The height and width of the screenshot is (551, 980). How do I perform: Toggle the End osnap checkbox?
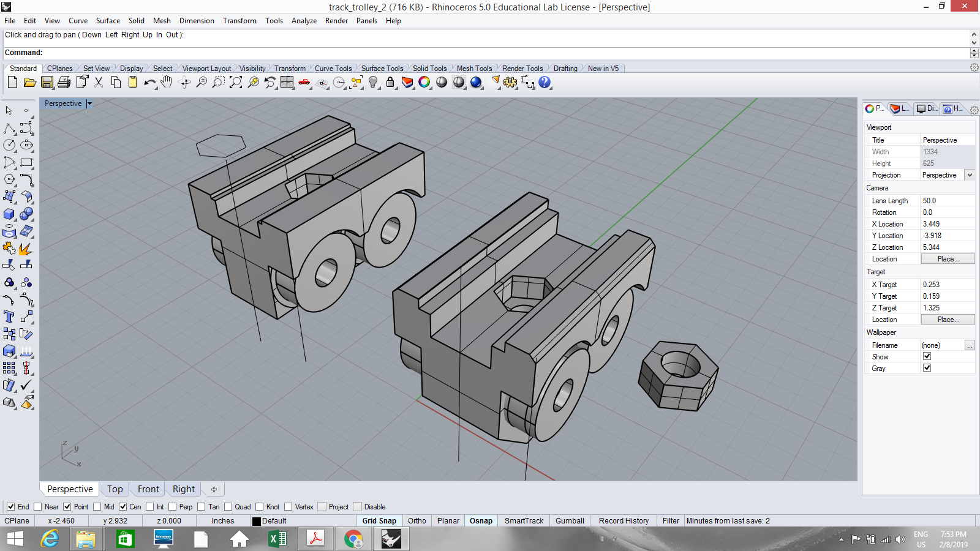[10, 506]
